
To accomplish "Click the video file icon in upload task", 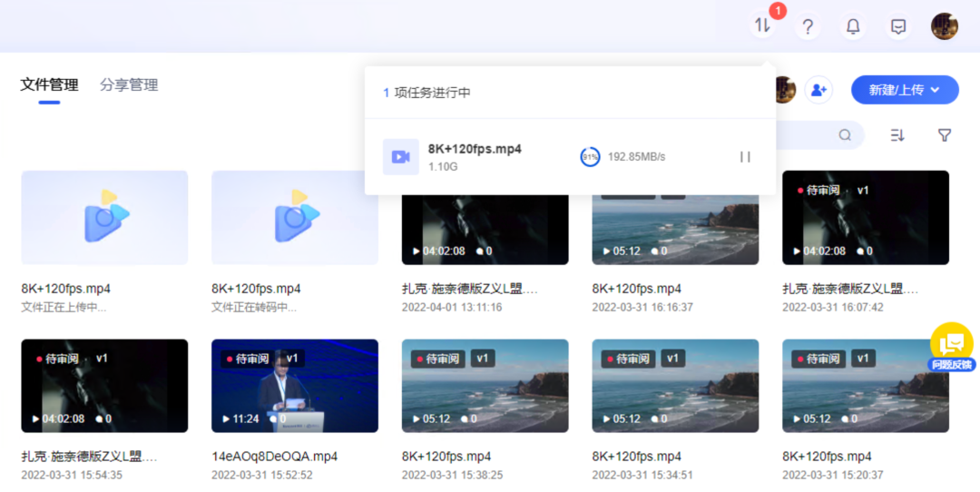I will (400, 157).
